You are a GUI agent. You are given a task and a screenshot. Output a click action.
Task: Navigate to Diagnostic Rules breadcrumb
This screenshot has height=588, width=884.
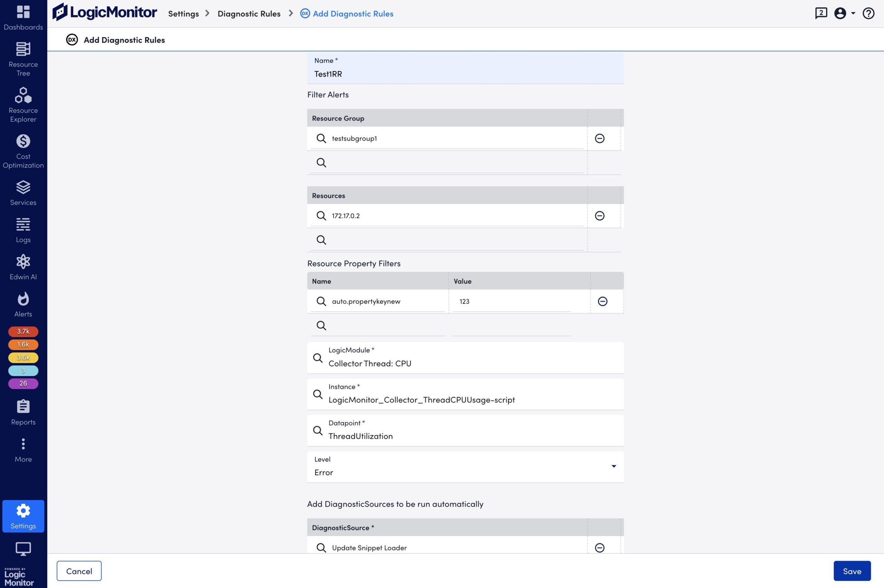click(x=249, y=13)
